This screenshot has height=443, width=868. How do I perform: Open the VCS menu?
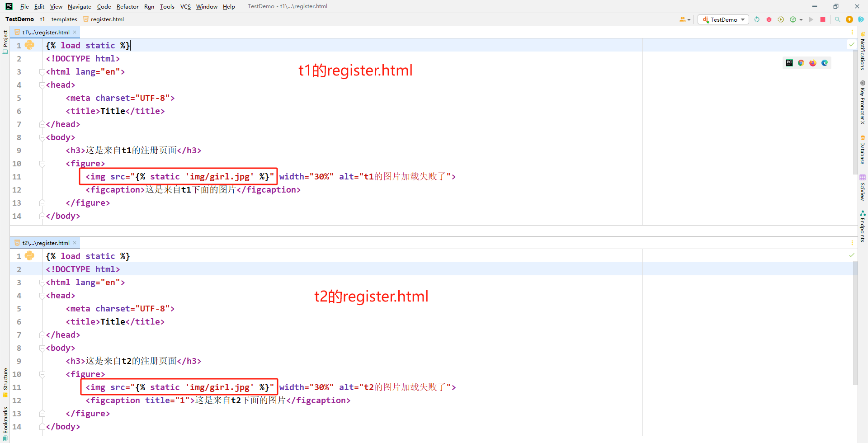click(x=185, y=6)
